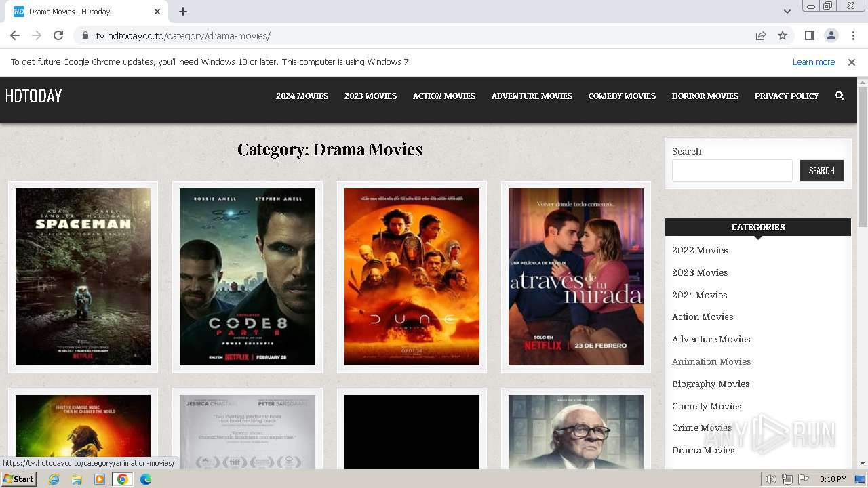The image size is (868, 488).
Task: Open Action Movies sidebar category
Action: coord(703,317)
